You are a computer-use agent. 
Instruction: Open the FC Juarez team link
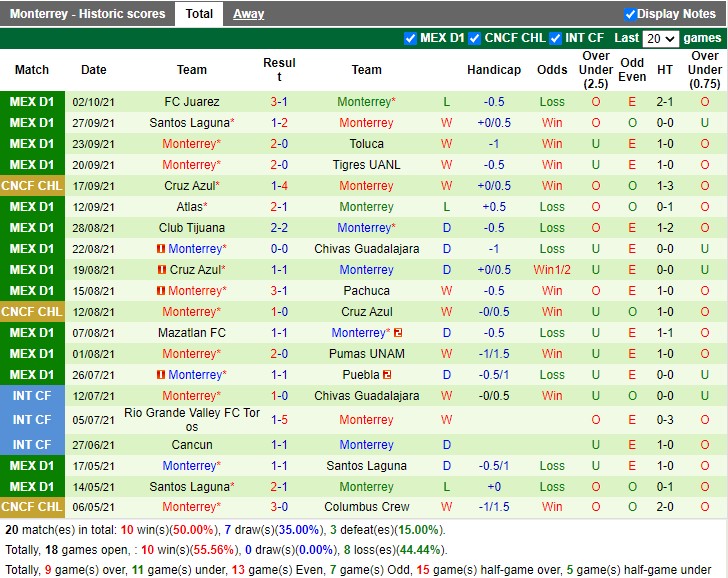[x=192, y=102]
